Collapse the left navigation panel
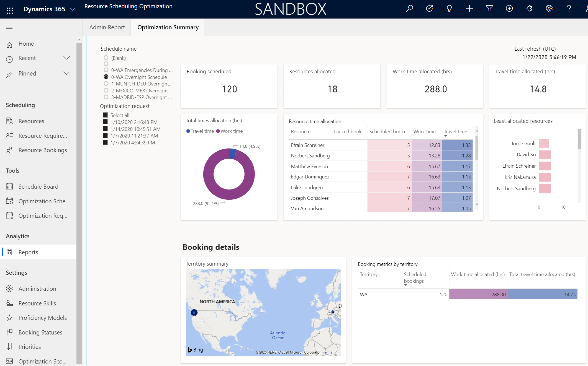This screenshot has height=366, width=588. (x=9, y=27)
